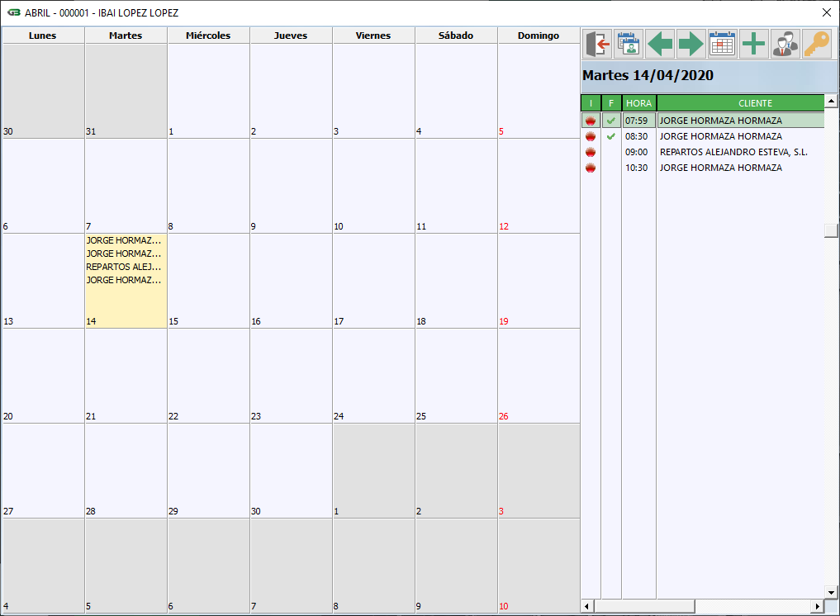Click the golden key icon

point(816,44)
